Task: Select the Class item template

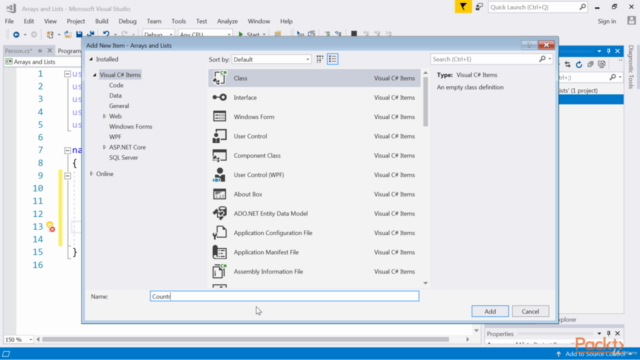Action: pyautogui.click(x=314, y=78)
